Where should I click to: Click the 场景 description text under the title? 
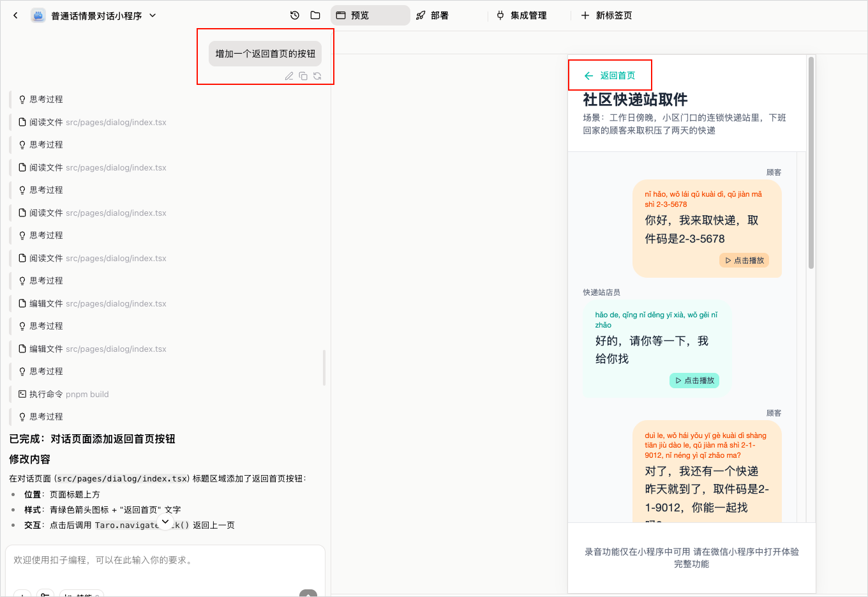pos(684,124)
